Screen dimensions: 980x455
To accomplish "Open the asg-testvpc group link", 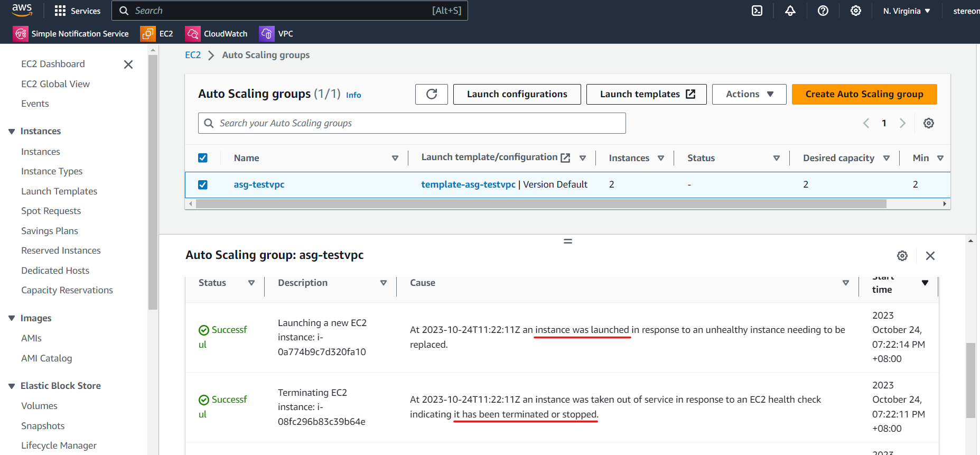I will point(259,184).
